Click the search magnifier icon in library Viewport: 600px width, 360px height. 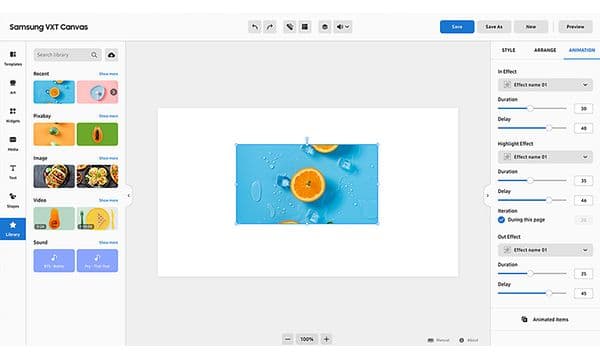(94, 55)
